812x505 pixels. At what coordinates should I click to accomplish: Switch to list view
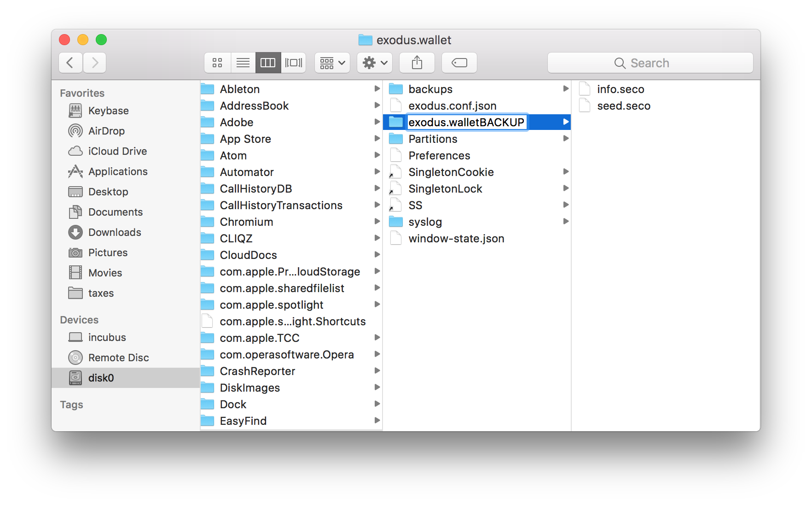click(243, 63)
